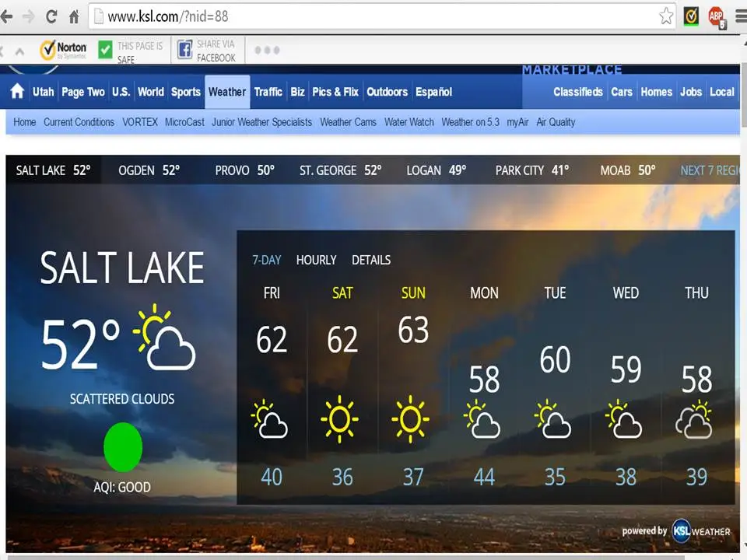Open the Weather Cams link
The height and width of the screenshot is (560, 747).
(x=348, y=122)
